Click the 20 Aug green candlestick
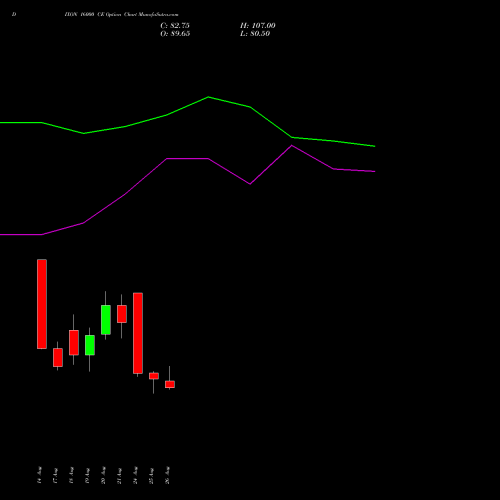This screenshot has height=500, width=500. tap(106, 319)
